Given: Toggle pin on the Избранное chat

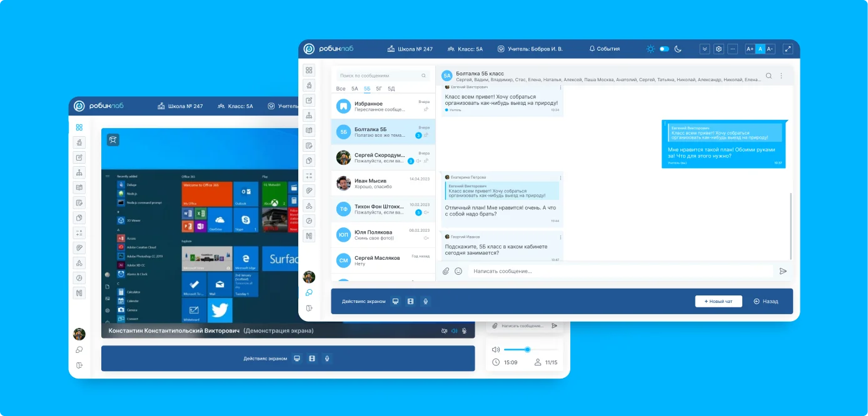Looking at the screenshot, I should pos(426,109).
